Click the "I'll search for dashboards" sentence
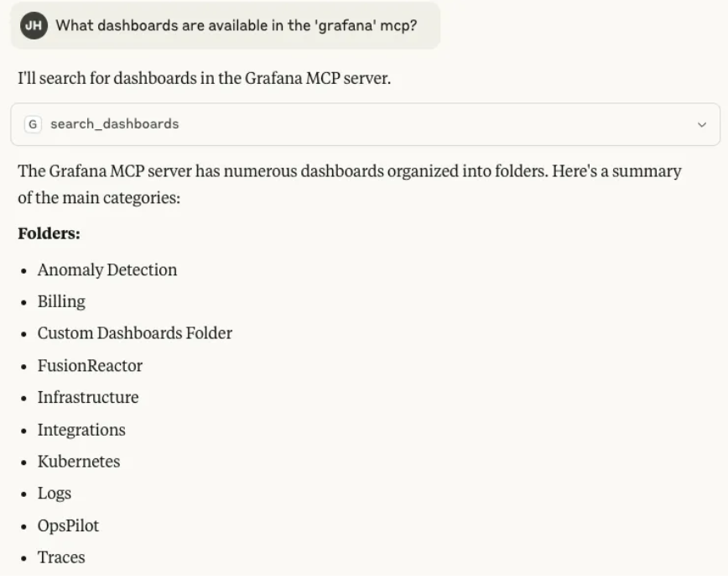 (205, 78)
